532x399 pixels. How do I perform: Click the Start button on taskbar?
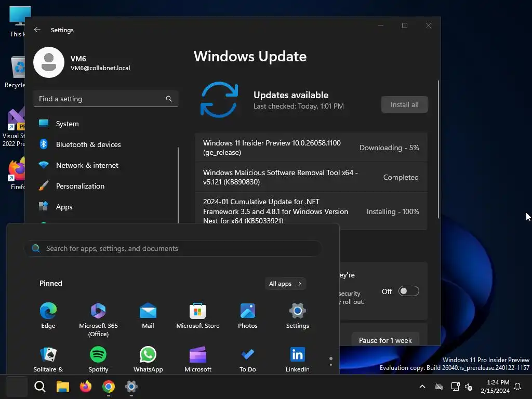point(17,387)
